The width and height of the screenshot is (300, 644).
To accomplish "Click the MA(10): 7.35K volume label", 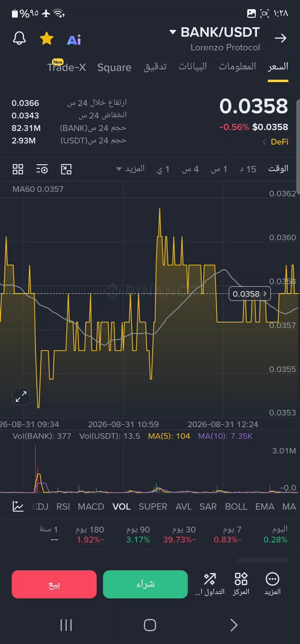I will pyautogui.click(x=225, y=436).
